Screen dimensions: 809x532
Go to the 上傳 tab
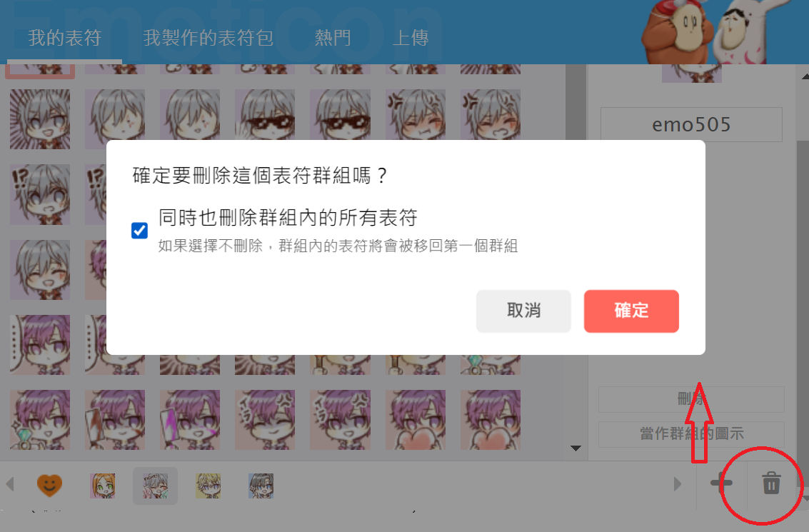tap(411, 38)
